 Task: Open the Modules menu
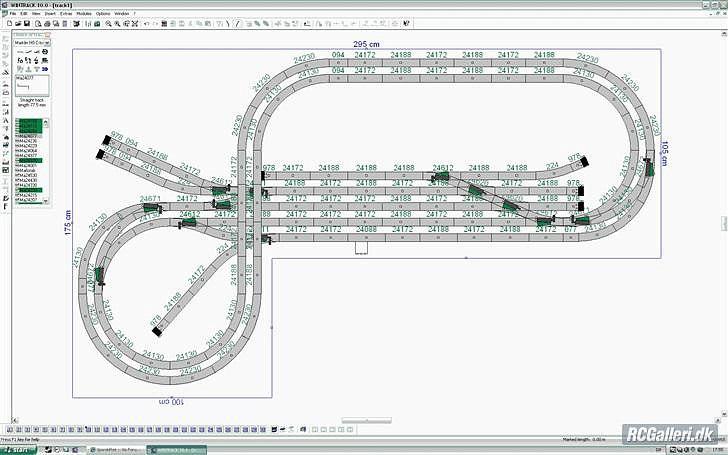pos(83,13)
